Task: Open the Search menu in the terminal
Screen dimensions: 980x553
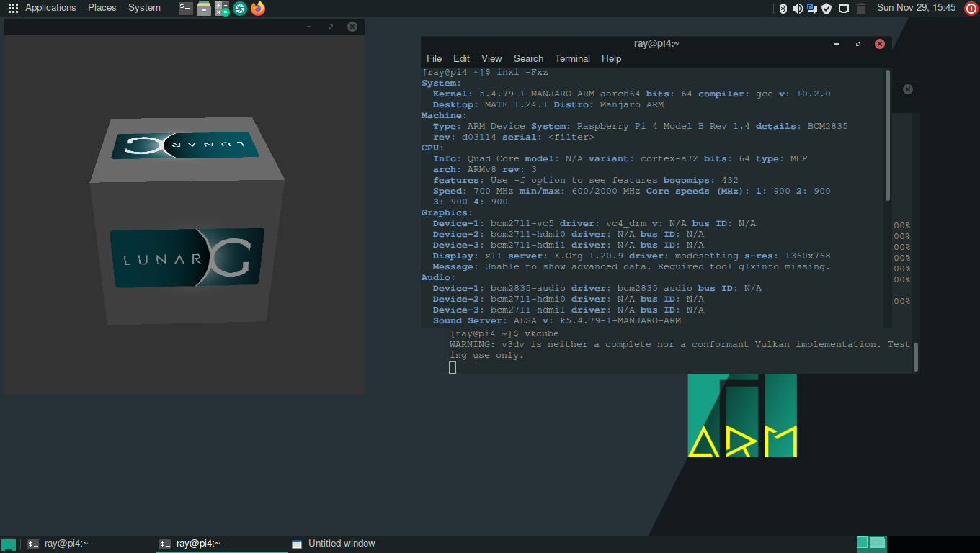Action: [x=528, y=59]
